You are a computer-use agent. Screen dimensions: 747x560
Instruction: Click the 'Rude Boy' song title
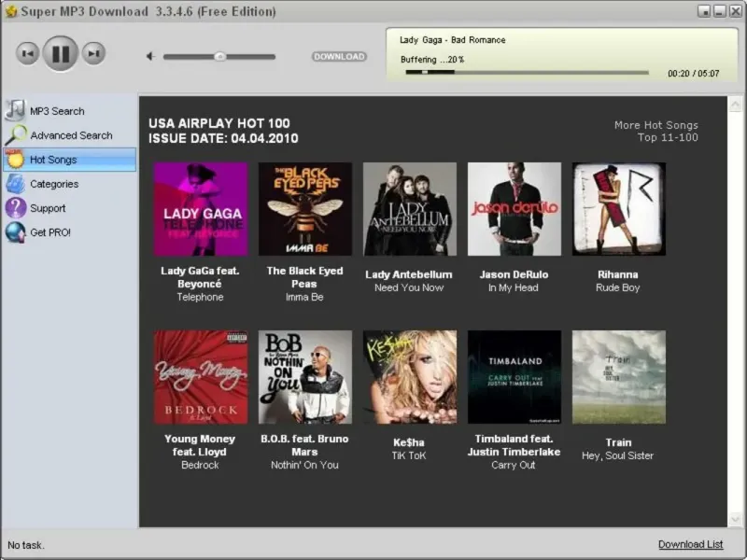pos(618,287)
